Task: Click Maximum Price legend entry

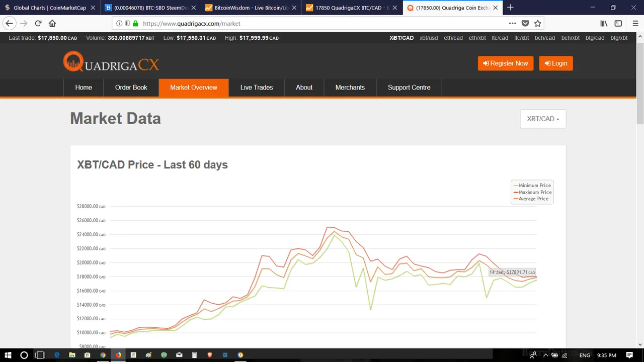Action: 532,192
